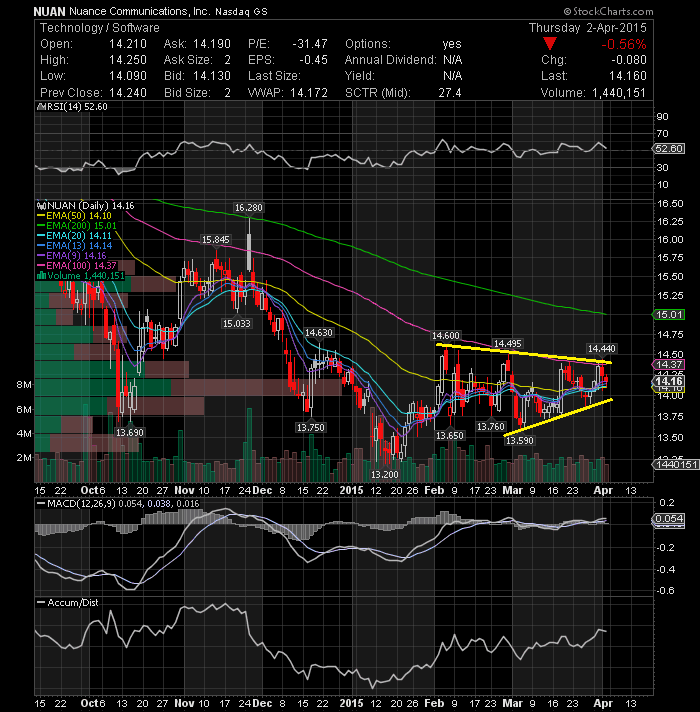
Task: Click the 16.280 price high annotation
Action: click(248, 208)
